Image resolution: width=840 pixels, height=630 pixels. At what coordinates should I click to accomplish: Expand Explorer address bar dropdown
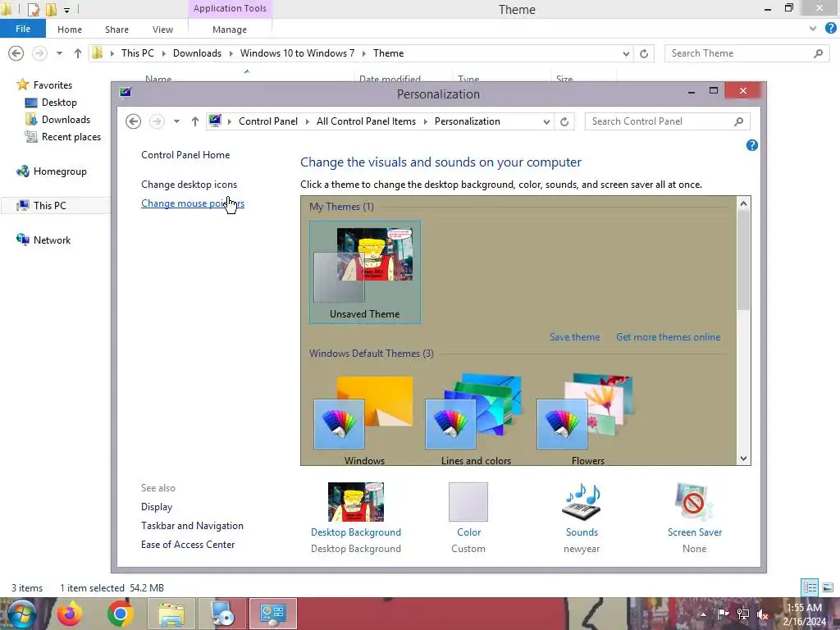(626, 53)
